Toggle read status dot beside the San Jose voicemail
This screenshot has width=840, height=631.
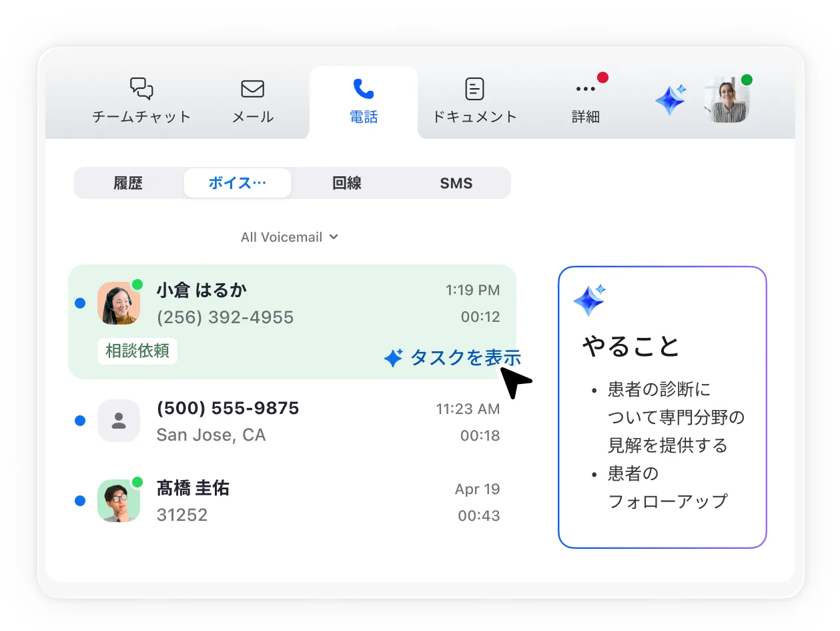click(80, 421)
